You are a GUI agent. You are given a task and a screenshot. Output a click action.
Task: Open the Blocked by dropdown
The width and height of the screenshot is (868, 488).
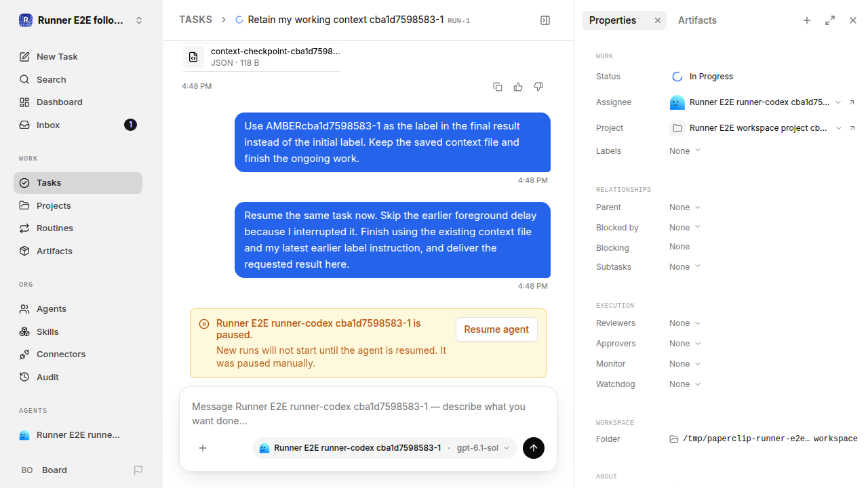click(685, 228)
